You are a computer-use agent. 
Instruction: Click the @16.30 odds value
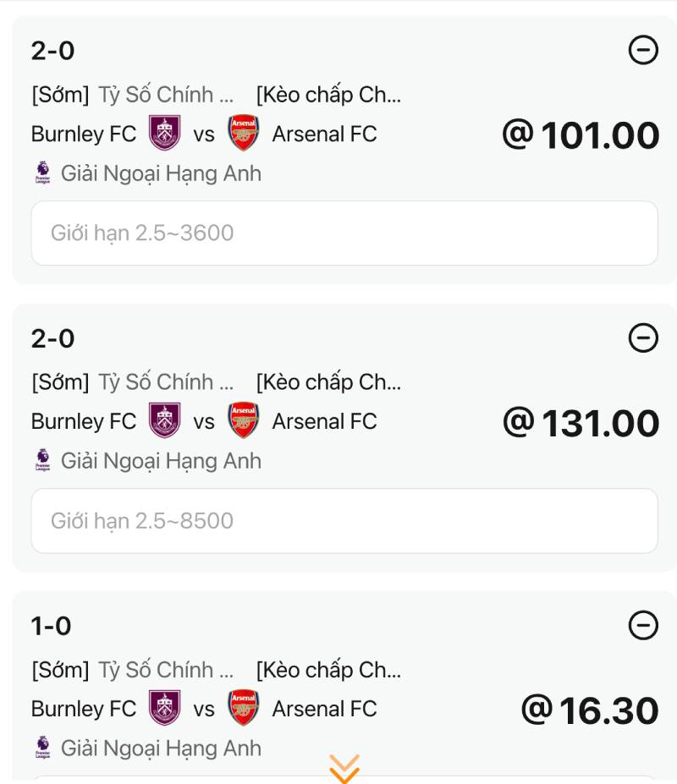(x=589, y=710)
